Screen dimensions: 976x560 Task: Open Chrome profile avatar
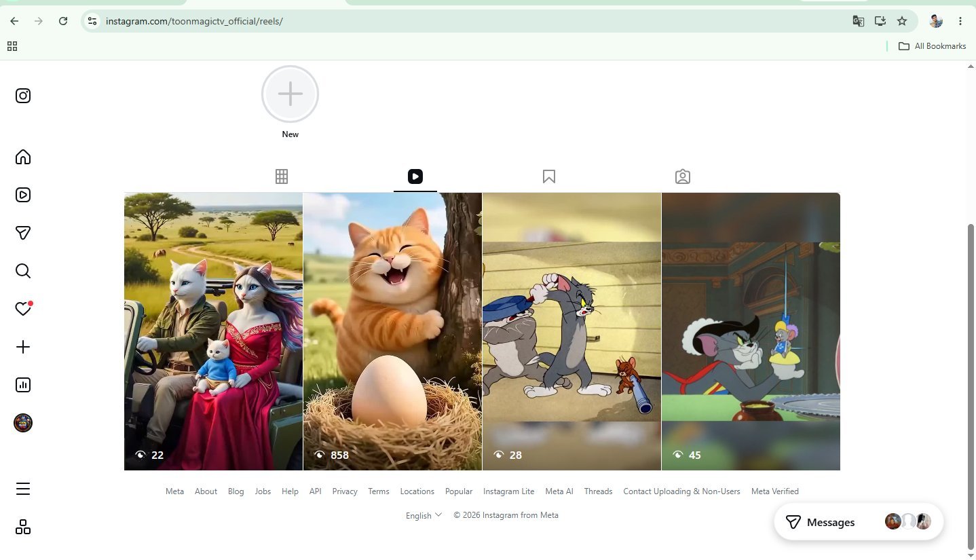click(x=936, y=21)
